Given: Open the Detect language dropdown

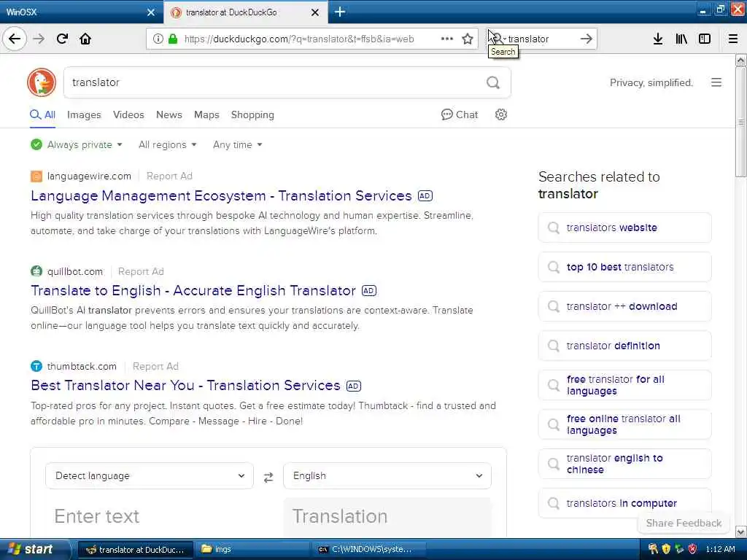Looking at the screenshot, I should pos(149,475).
